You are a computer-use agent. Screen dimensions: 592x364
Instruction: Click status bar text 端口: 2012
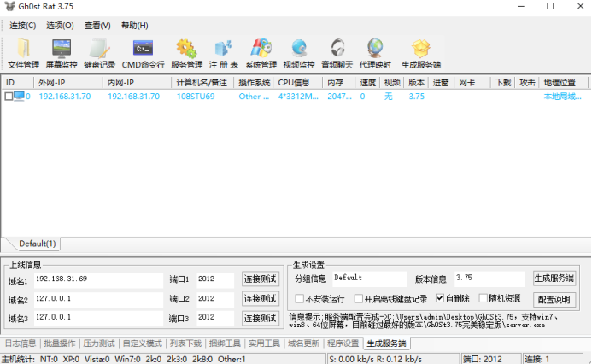pos(483,359)
